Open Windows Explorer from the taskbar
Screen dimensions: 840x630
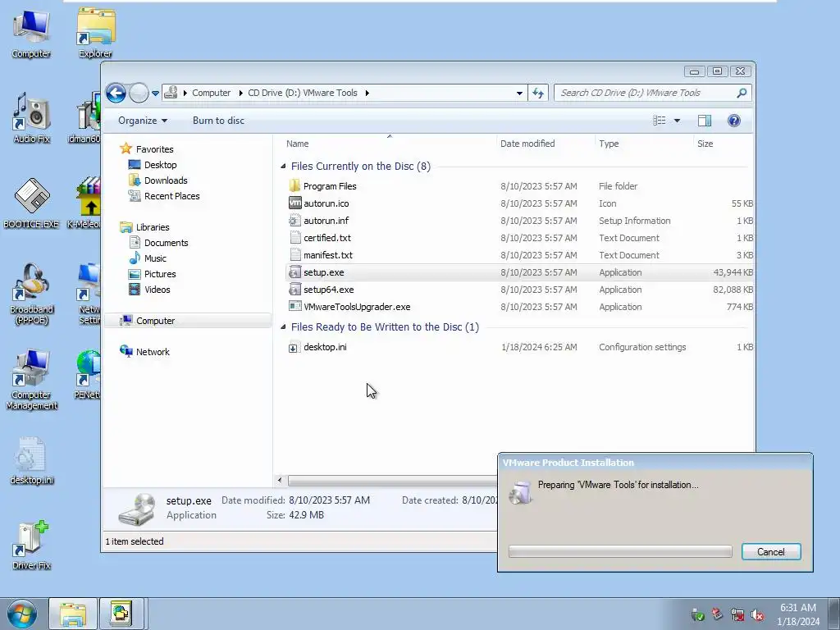(73, 614)
